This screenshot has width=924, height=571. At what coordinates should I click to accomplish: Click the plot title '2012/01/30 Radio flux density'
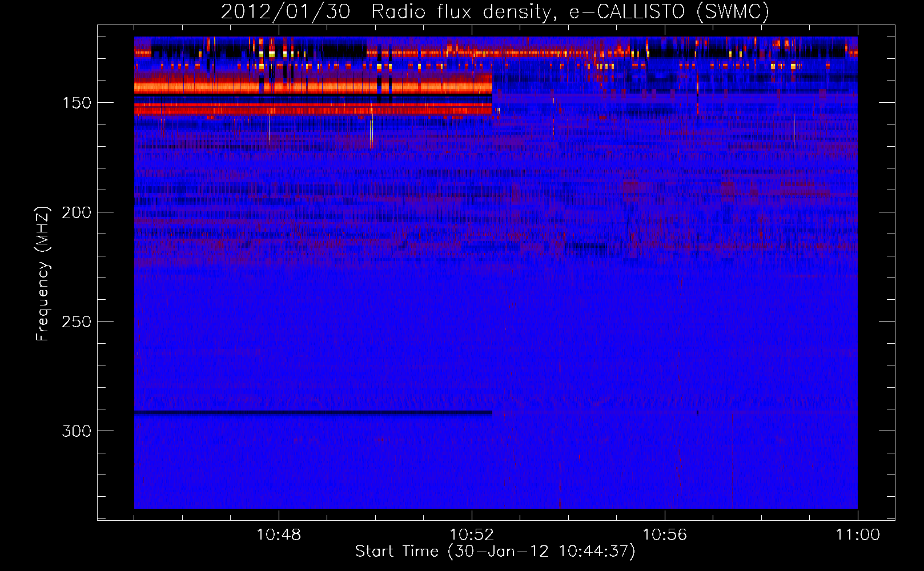click(x=389, y=12)
